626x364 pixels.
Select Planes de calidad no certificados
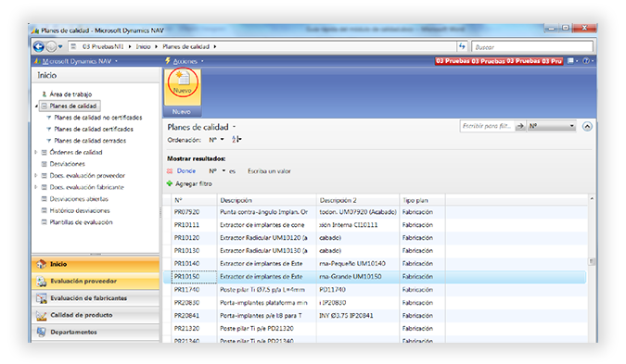97,118
